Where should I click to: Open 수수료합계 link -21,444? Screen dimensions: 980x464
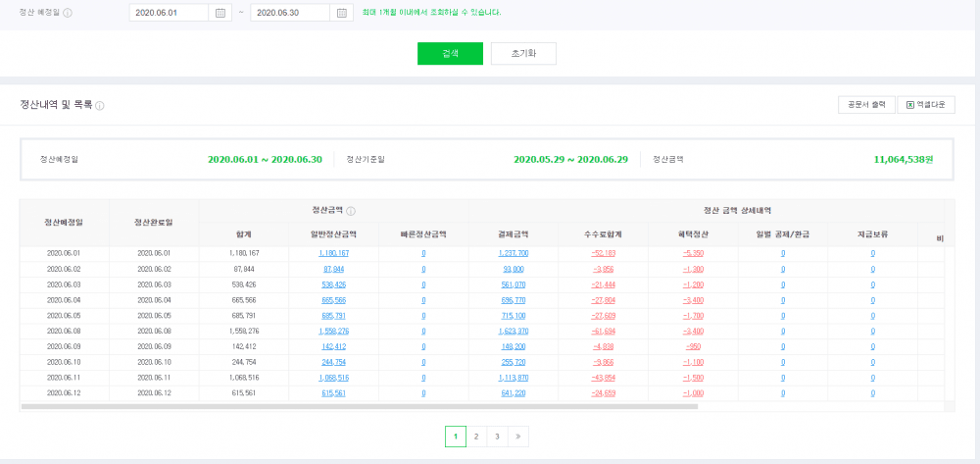tap(603, 285)
